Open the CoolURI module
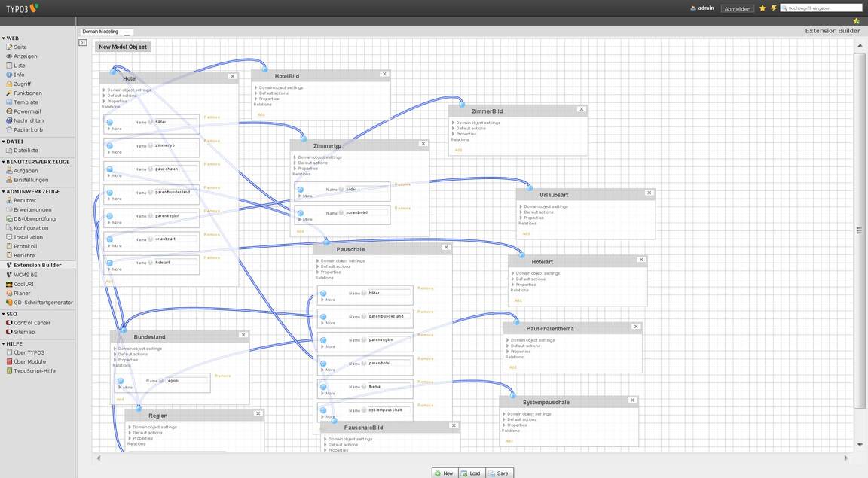 click(26, 285)
